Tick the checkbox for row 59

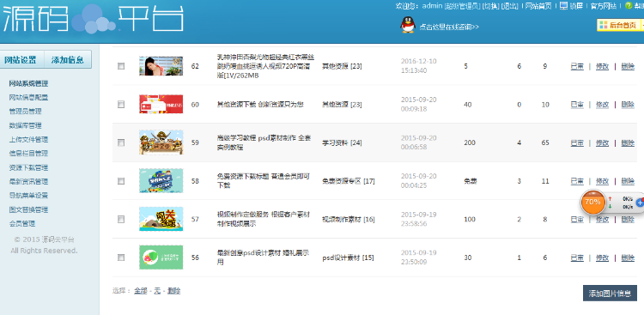[x=121, y=142]
